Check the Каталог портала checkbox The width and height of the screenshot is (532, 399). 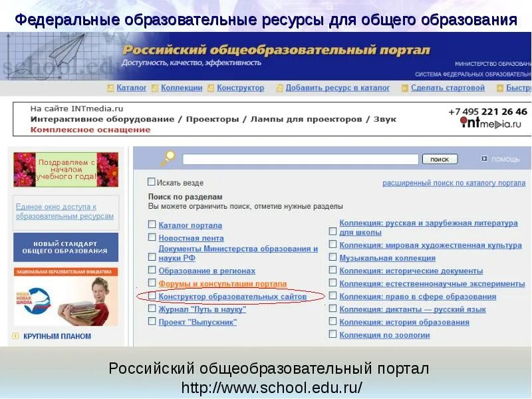point(152,225)
